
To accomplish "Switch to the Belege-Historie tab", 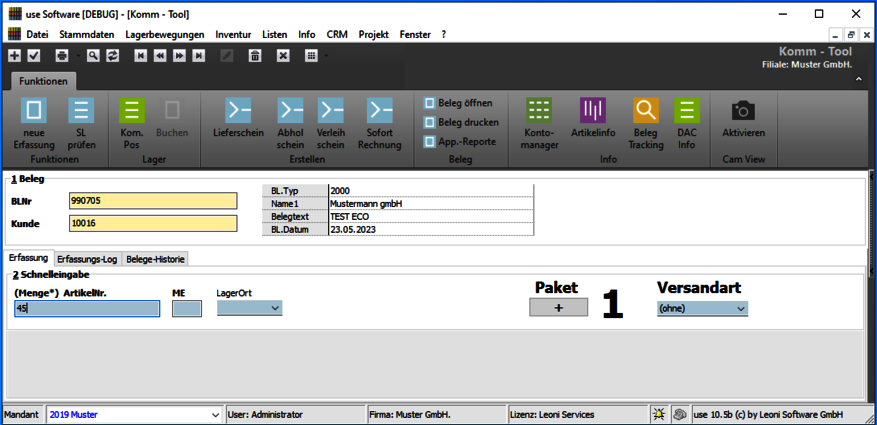I will [156, 259].
